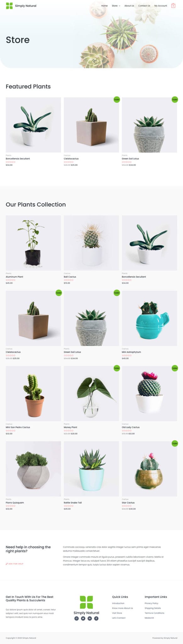The height and width of the screenshot is (644, 183).
Task: Open the Instagram footer icon
Action: coord(76,618)
